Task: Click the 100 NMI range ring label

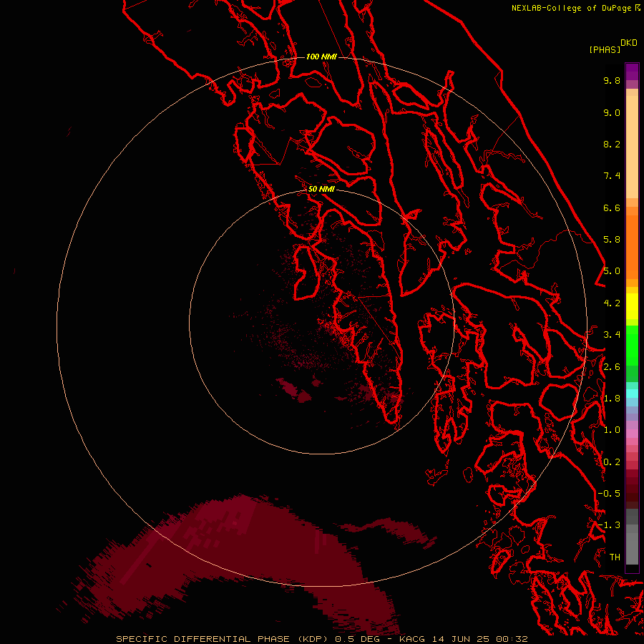Action: [321, 57]
